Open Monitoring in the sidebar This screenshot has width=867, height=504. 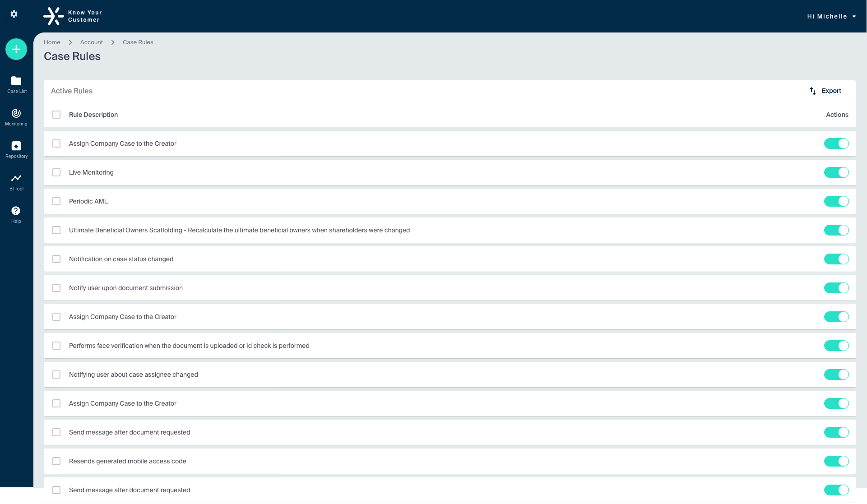(16, 117)
